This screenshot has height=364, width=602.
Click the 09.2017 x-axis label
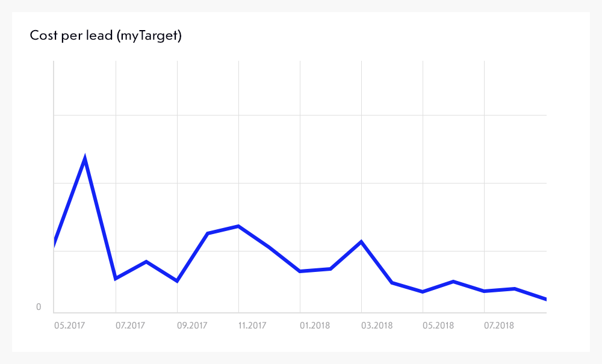pyautogui.click(x=192, y=325)
